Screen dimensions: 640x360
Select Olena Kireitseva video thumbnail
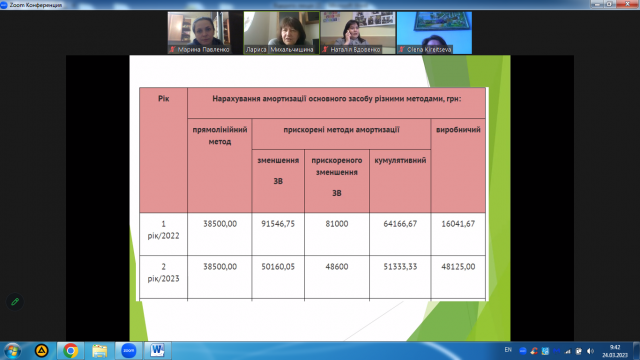(x=434, y=33)
